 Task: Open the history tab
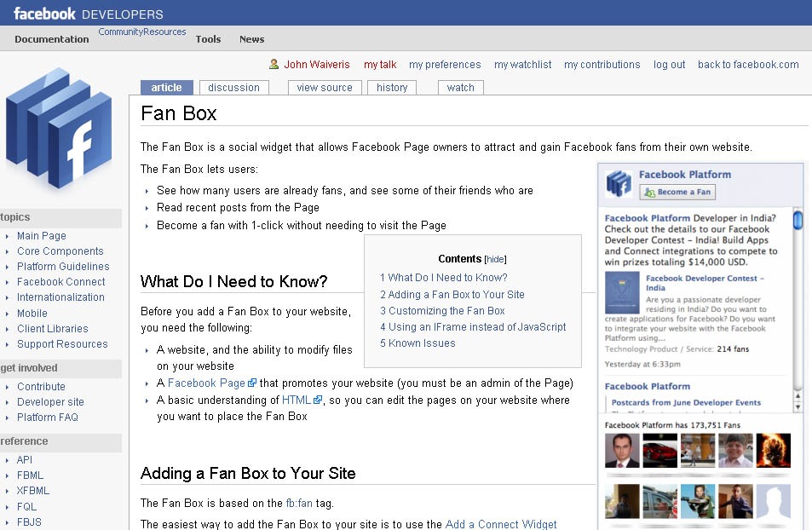tap(392, 88)
